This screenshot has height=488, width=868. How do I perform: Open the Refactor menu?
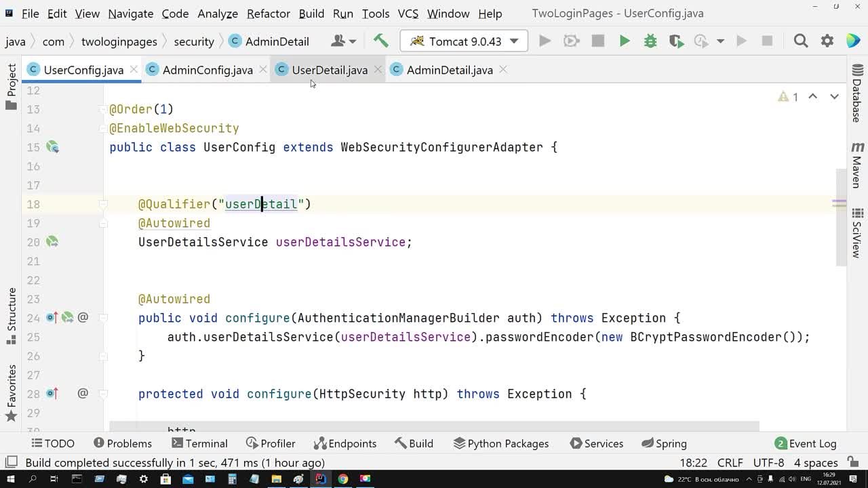(268, 14)
